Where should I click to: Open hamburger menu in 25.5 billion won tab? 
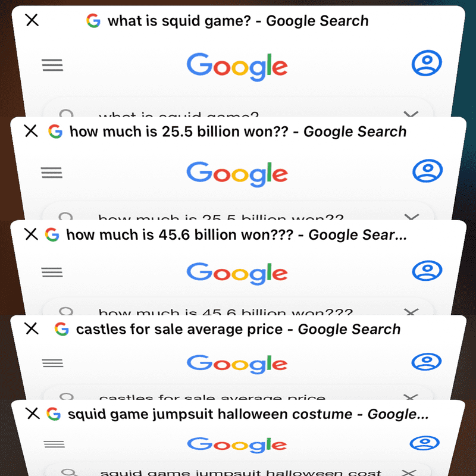pos(52,173)
